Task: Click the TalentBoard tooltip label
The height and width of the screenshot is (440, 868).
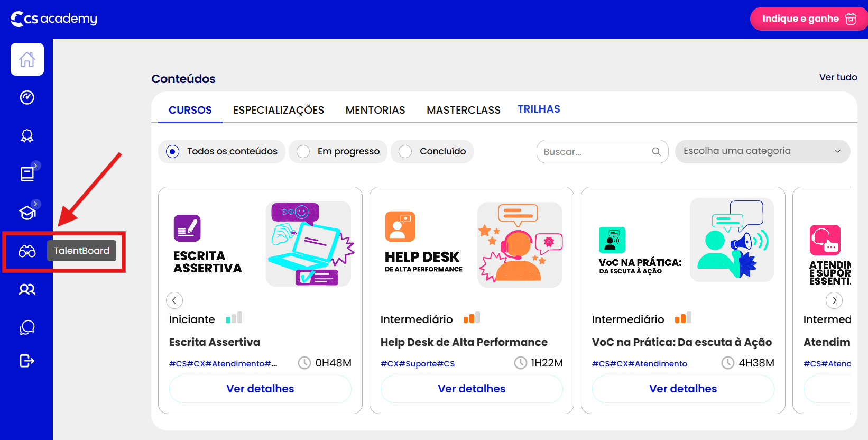Action: [x=81, y=251]
